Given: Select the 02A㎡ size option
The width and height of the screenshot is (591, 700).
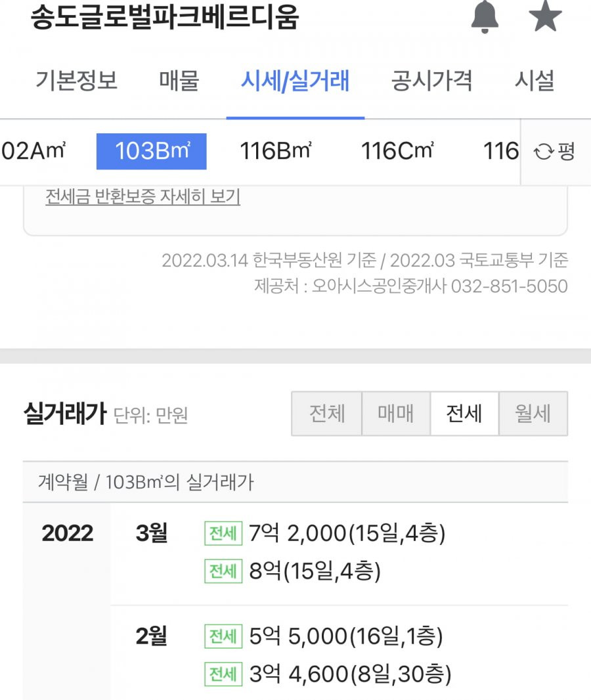Looking at the screenshot, I should (34, 151).
